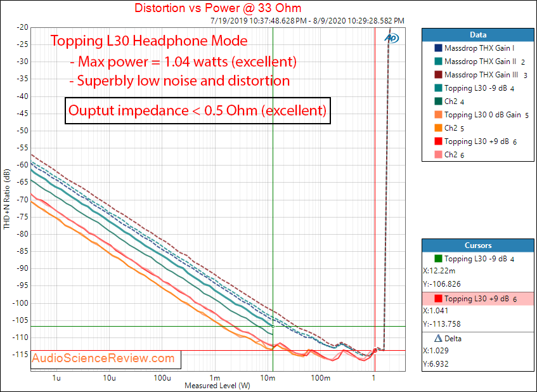537x392 pixels.
Task: Click the Max power = 1.04 watts annotation
Action: (183, 62)
